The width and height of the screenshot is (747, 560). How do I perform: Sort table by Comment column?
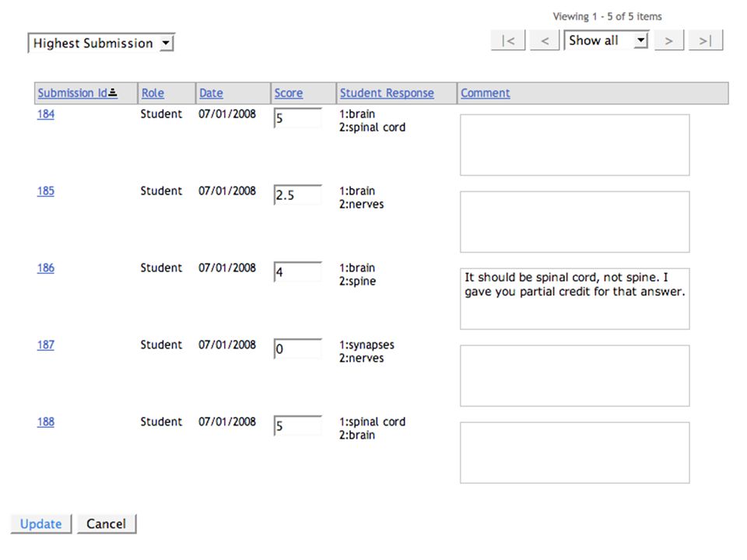point(485,93)
